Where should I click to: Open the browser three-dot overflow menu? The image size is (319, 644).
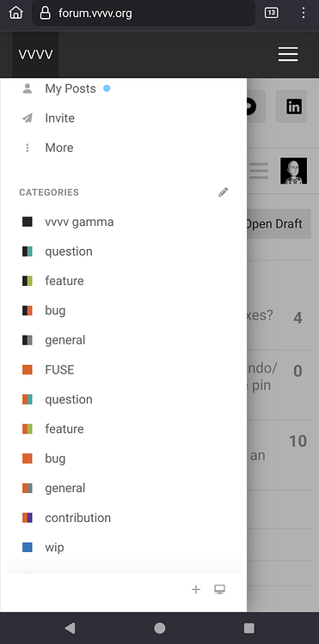point(304,13)
